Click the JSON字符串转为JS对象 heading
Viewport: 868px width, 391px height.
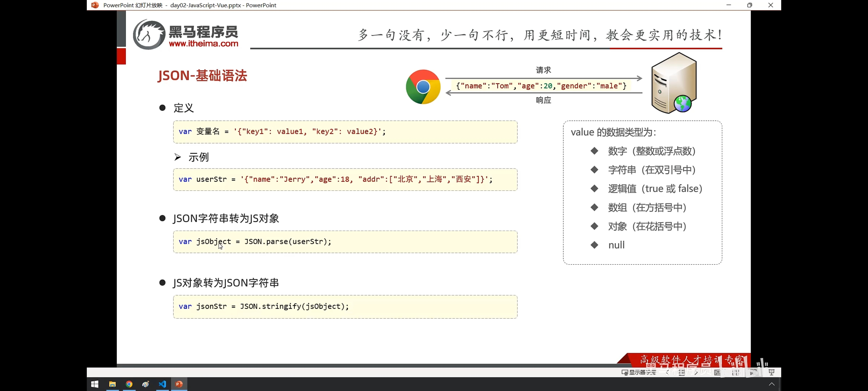click(226, 219)
